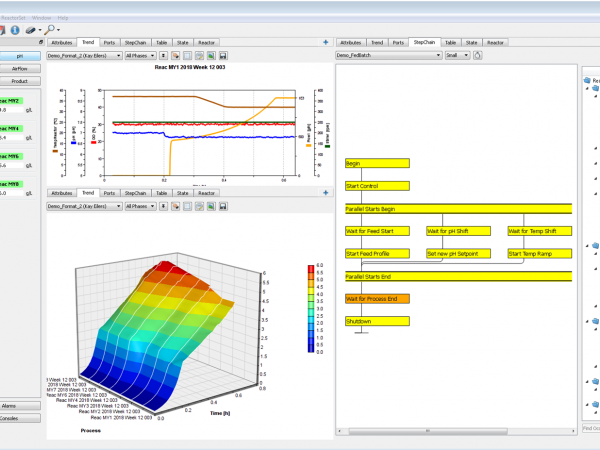Click the Product button
This screenshot has width=600, height=450.
[x=20, y=81]
